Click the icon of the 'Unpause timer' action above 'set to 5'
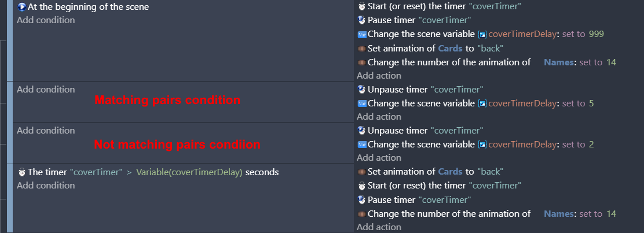The height and width of the screenshot is (233, 644). pos(361,90)
